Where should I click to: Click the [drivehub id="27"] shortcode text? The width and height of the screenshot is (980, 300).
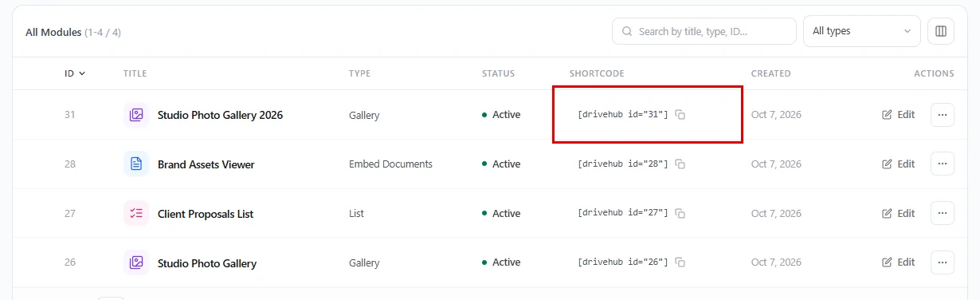coord(623,214)
